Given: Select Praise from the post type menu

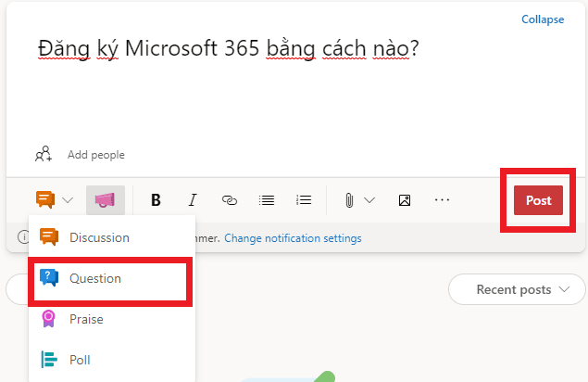Looking at the screenshot, I should [112, 319].
